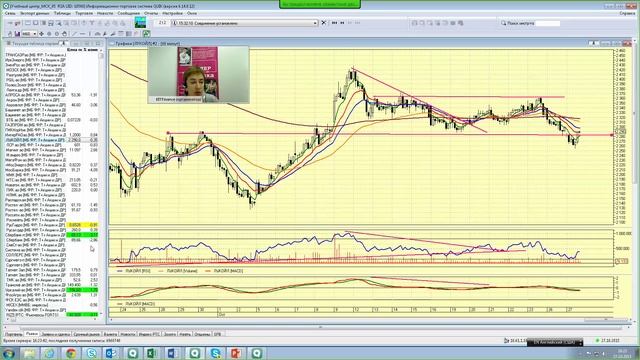Select the yellow highlighted РусГидро row
The image size is (640, 360).
click(x=52, y=225)
